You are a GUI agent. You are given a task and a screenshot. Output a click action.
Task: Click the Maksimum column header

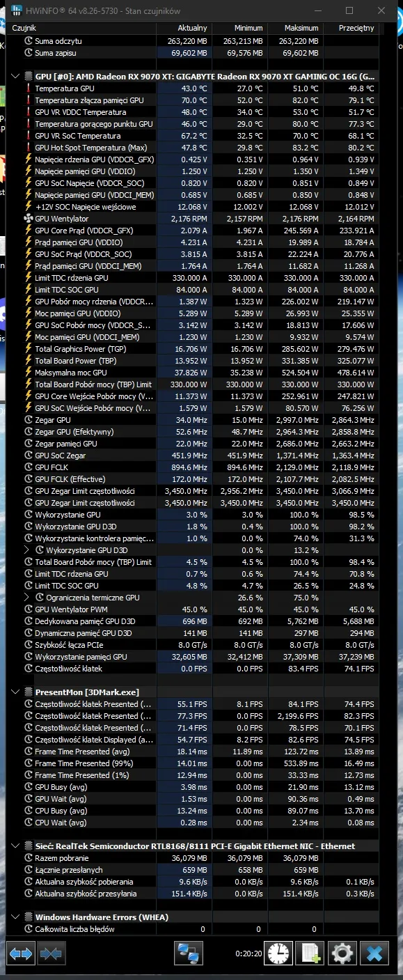tap(294, 28)
